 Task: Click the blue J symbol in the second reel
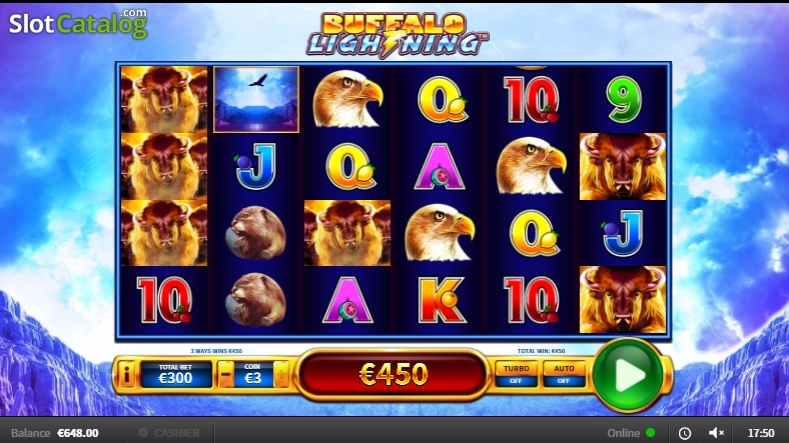(x=256, y=167)
